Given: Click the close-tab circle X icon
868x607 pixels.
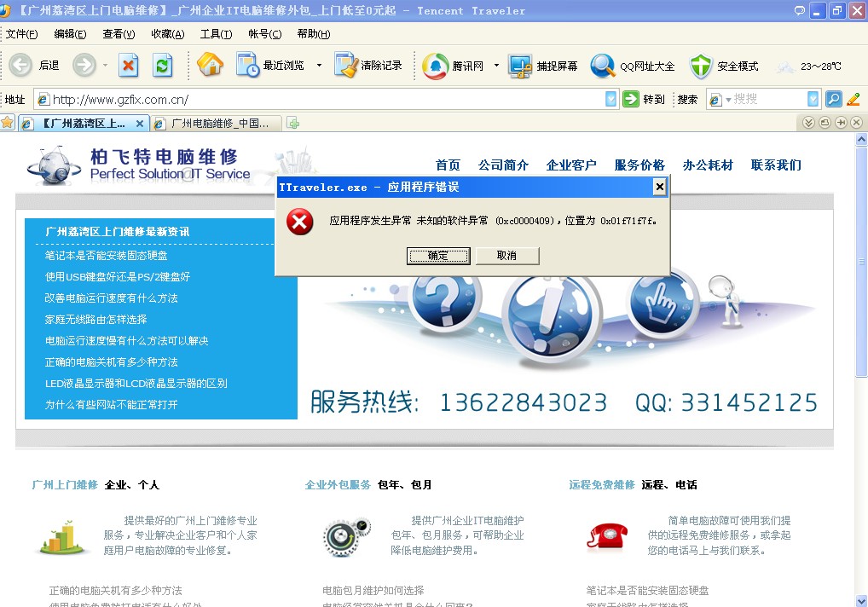Looking at the screenshot, I should click(856, 123).
